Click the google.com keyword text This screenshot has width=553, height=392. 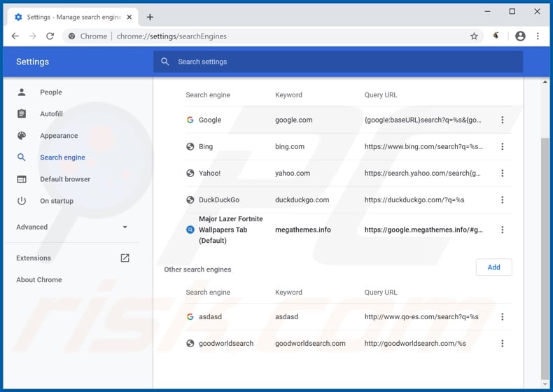click(x=294, y=120)
